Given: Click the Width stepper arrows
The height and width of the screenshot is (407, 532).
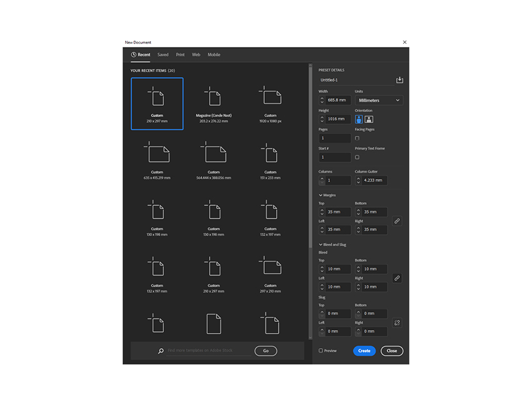Looking at the screenshot, I should [x=322, y=100].
